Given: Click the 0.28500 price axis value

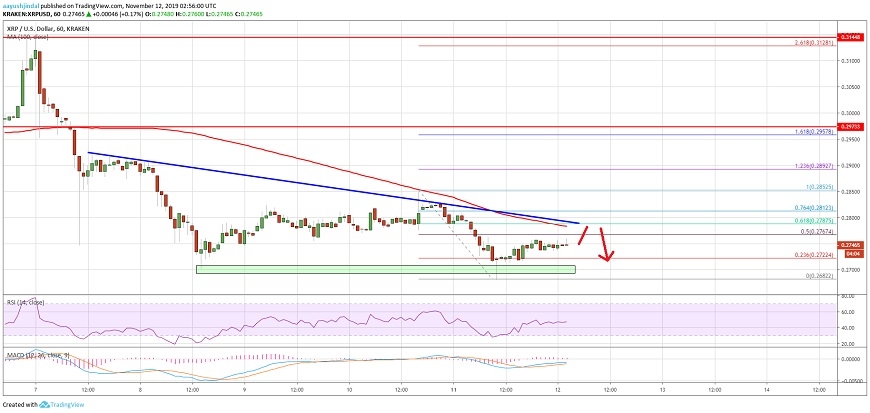Looking at the screenshot, I should pyautogui.click(x=853, y=192).
